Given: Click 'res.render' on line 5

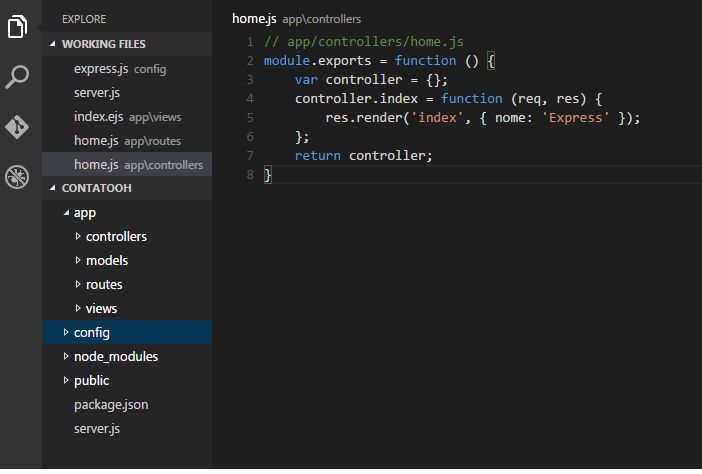Looking at the screenshot, I should point(364,118).
